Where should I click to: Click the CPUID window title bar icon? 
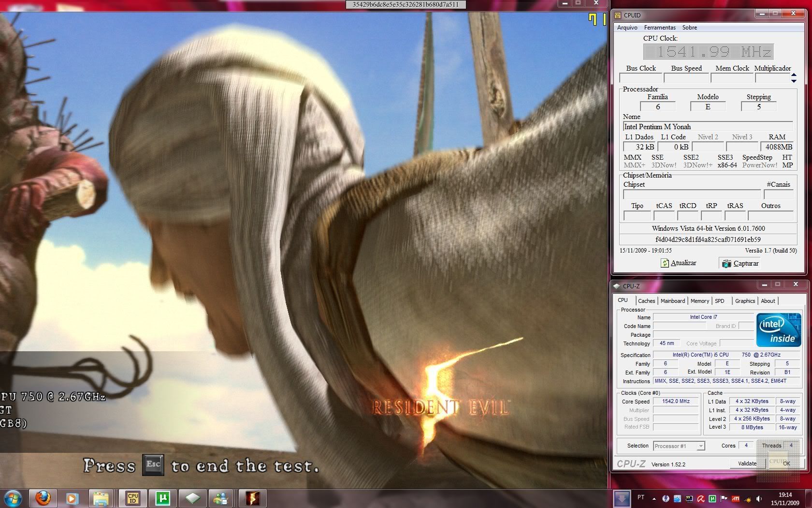pos(618,15)
